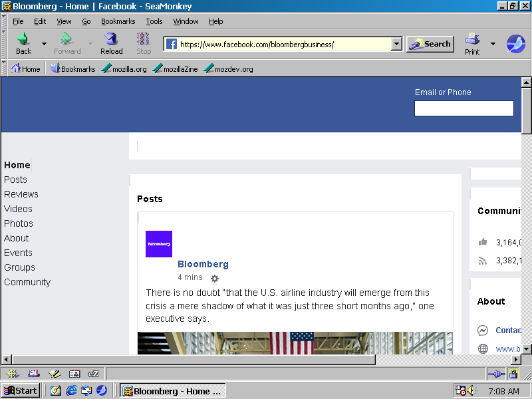The width and height of the screenshot is (532, 399).
Task: Click the Messenger contact icon in About
Action: [x=483, y=330]
